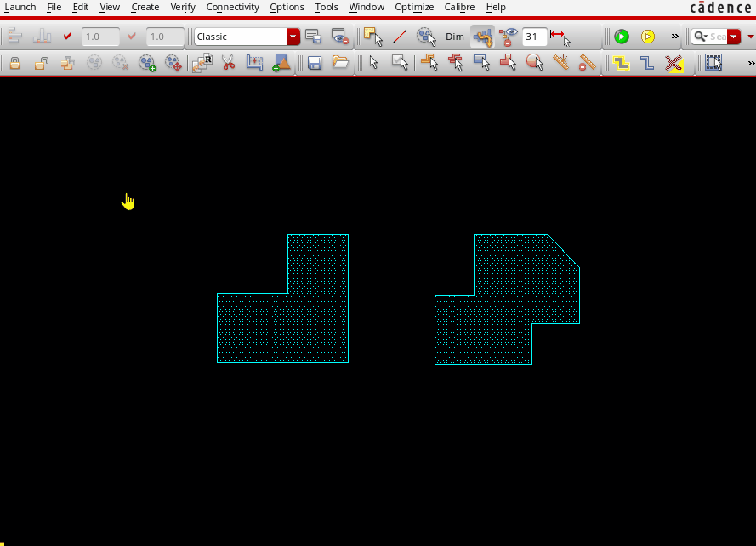Click the scissors cut icon
The height and width of the screenshot is (546, 756).
(228, 63)
